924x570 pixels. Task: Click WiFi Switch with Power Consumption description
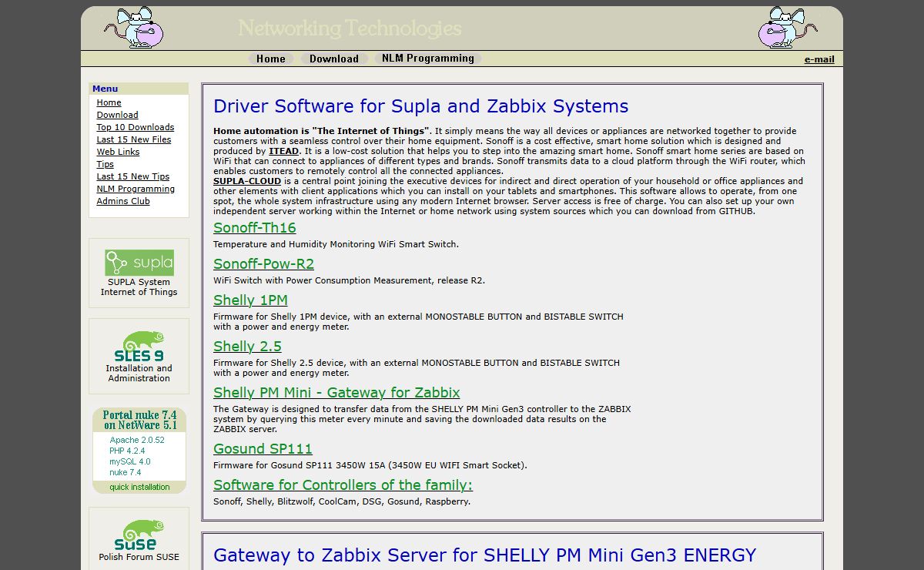349,280
